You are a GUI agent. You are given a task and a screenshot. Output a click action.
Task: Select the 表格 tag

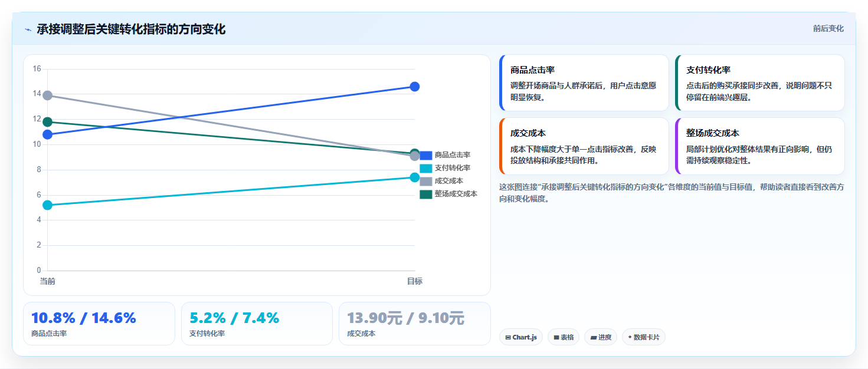tap(564, 337)
